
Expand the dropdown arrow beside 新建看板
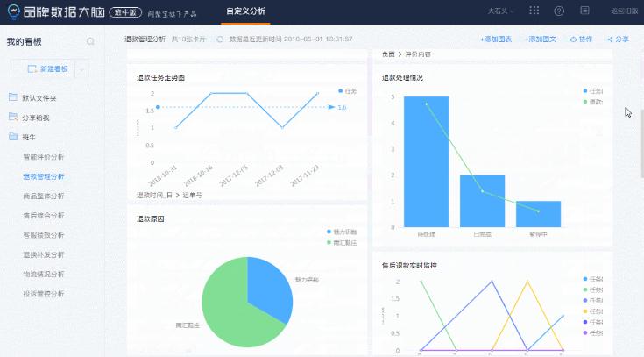click(81, 69)
